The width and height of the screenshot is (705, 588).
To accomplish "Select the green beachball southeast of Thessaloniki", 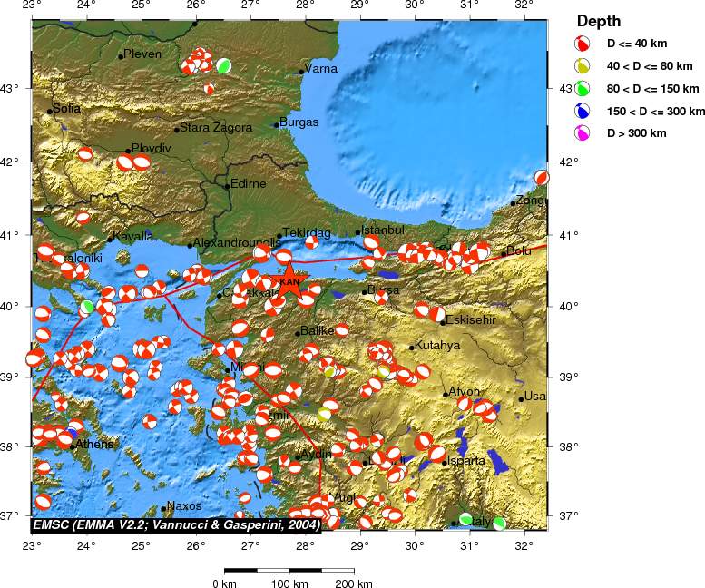I will point(87,307).
